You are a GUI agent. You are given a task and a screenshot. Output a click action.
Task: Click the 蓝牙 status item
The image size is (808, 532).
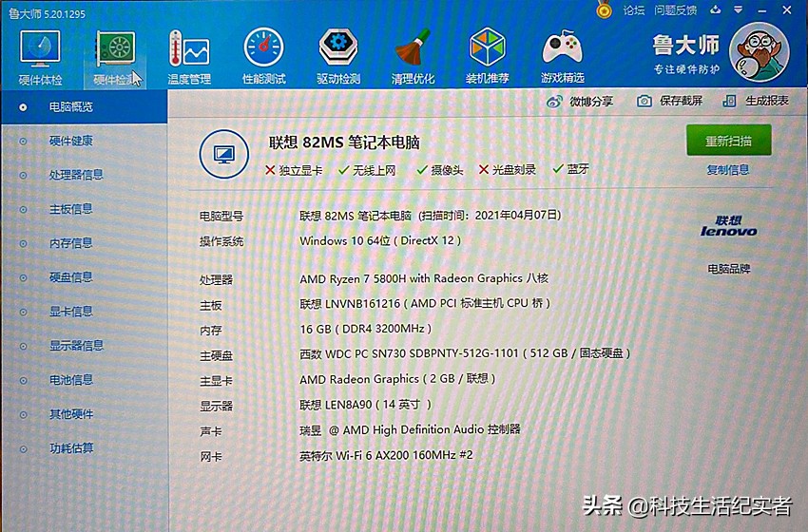coord(570,169)
